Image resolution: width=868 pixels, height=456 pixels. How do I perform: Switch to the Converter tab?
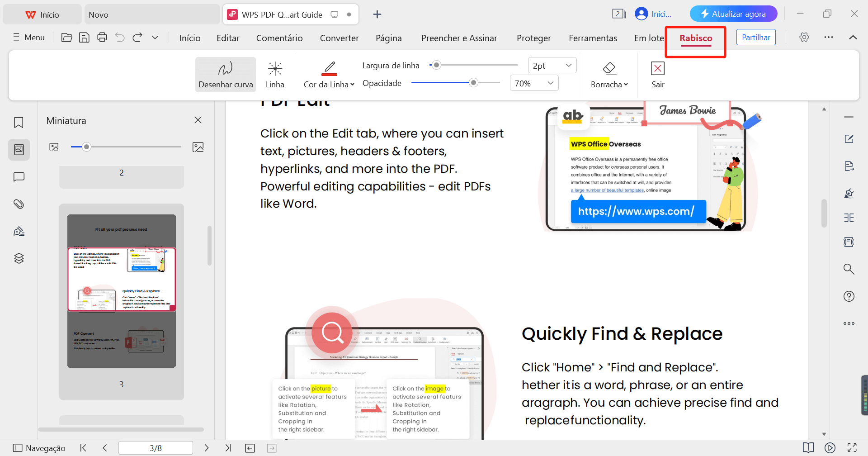coord(339,38)
